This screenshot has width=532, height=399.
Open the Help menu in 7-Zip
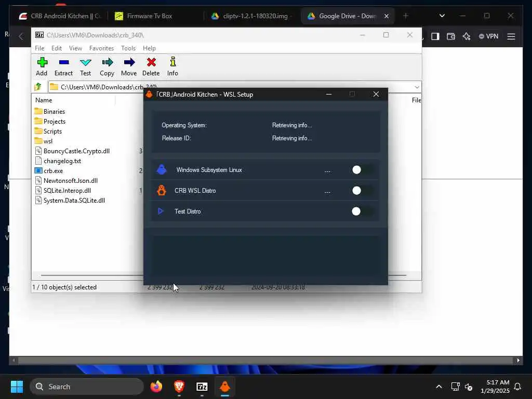pyautogui.click(x=149, y=48)
